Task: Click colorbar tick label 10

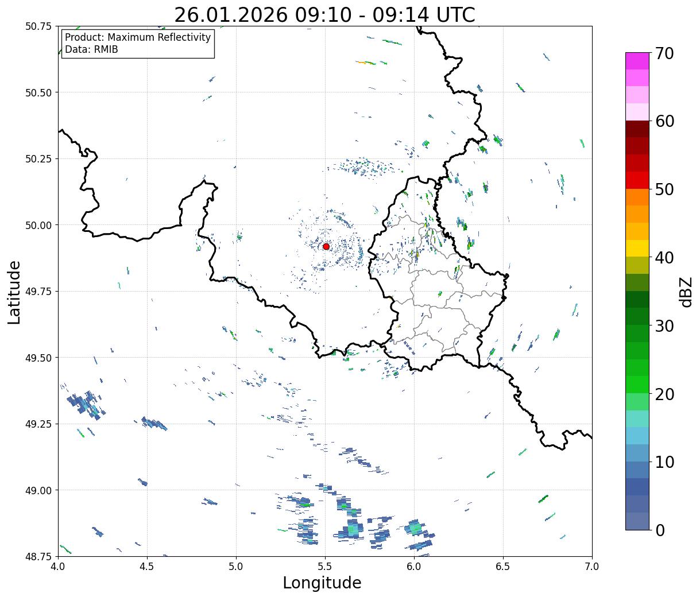Action: point(664,462)
